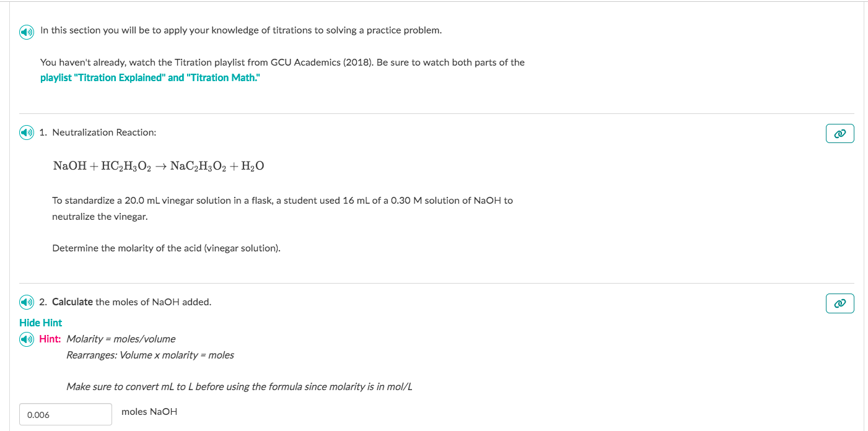Click the moles NaOH label beside the input

click(x=149, y=411)
